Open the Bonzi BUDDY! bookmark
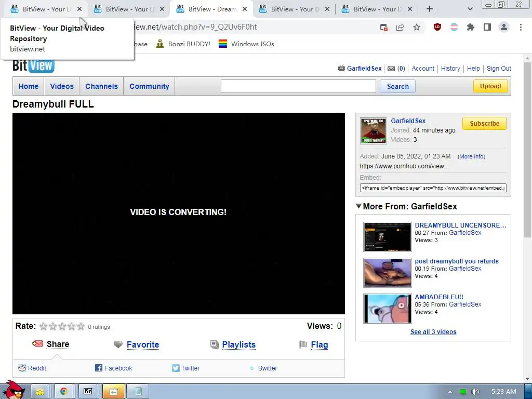The image size is (532, 399). tap(183, 44)
